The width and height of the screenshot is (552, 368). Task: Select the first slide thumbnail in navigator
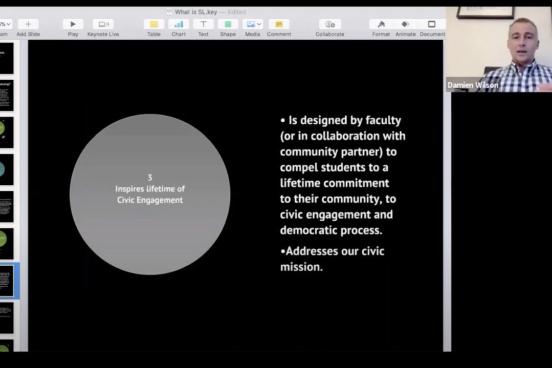[x=7, y=58]
